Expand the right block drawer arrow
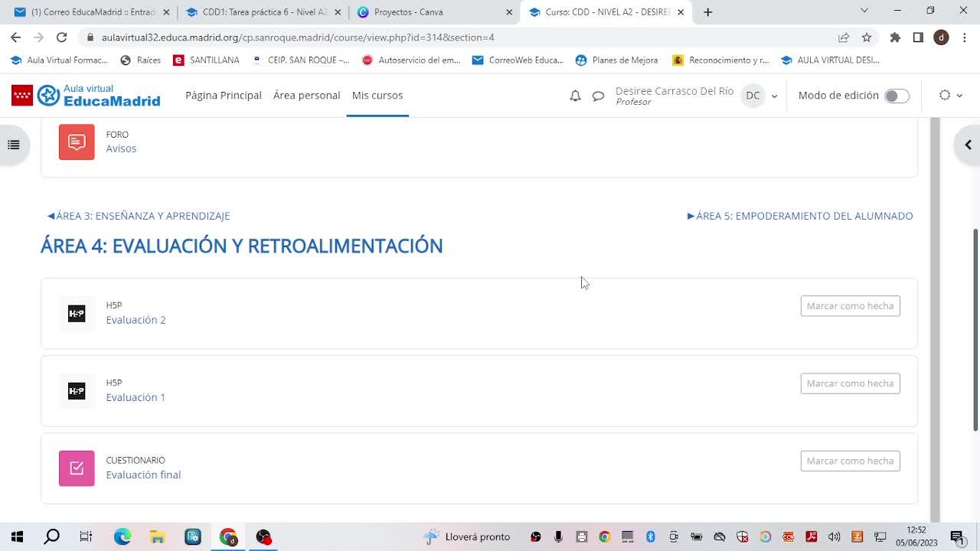This screenshot has width=980, height=551. pos(968,145)
